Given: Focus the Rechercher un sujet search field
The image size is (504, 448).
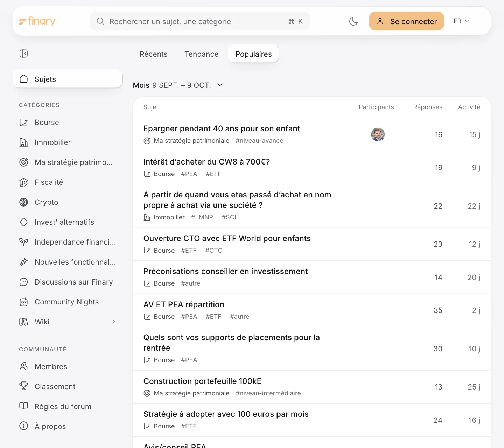Looking at the screenshot, I should (200, 21).
